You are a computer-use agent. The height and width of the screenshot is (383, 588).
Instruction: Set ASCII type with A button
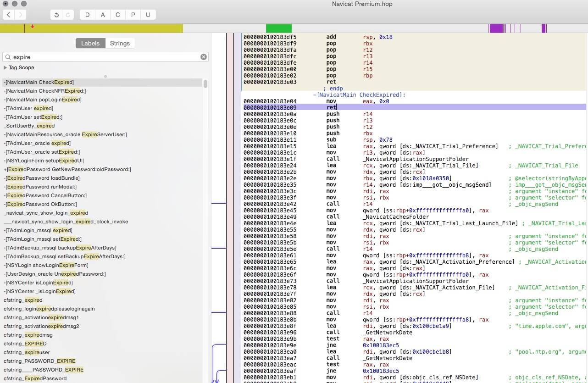pyautogui.click(x=103, y=15)
